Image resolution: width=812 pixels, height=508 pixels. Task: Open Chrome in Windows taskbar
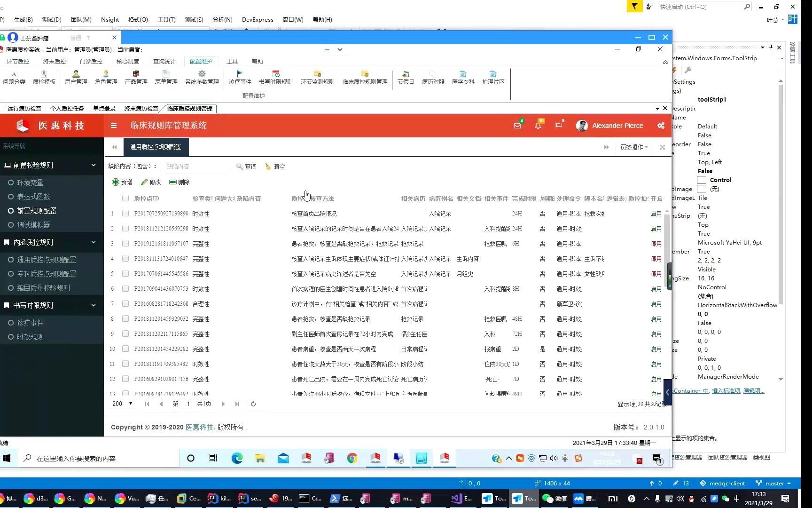point(352,458)
